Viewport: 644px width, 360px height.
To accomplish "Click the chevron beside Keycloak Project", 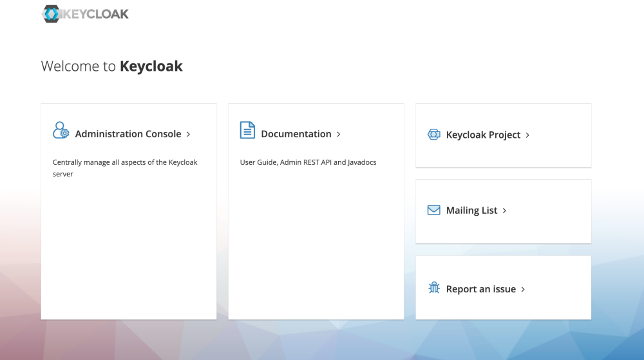I will click(528, 135).
